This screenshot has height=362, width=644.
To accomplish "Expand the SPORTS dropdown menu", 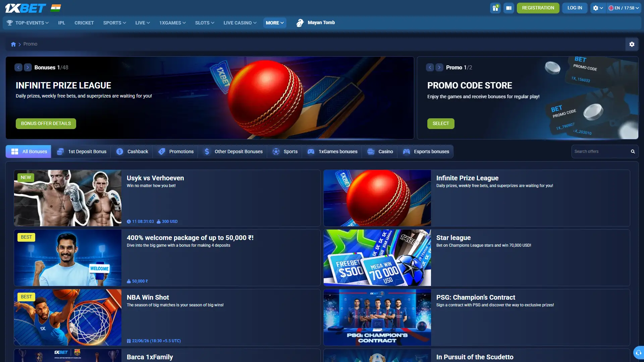I will (114, 23).
